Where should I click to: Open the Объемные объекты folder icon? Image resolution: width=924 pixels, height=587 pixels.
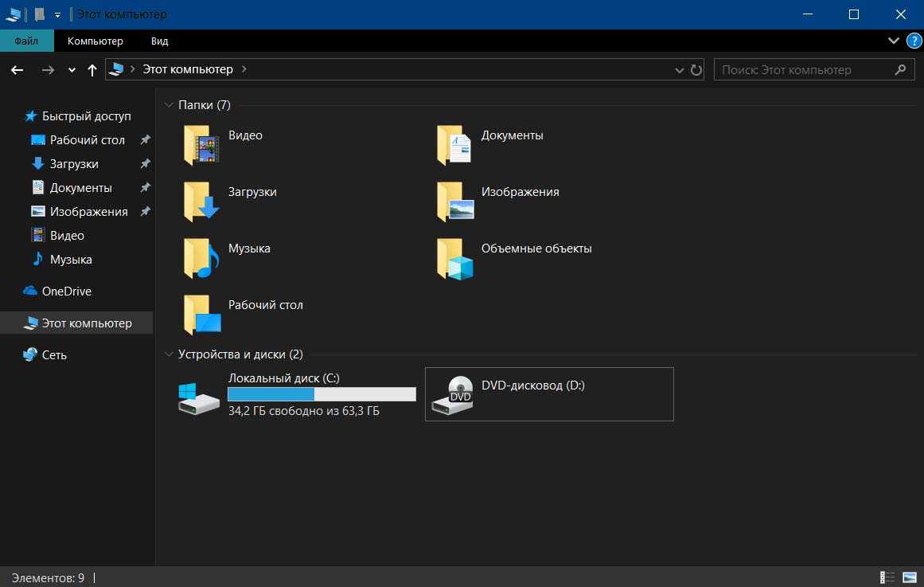pos(455,259)
